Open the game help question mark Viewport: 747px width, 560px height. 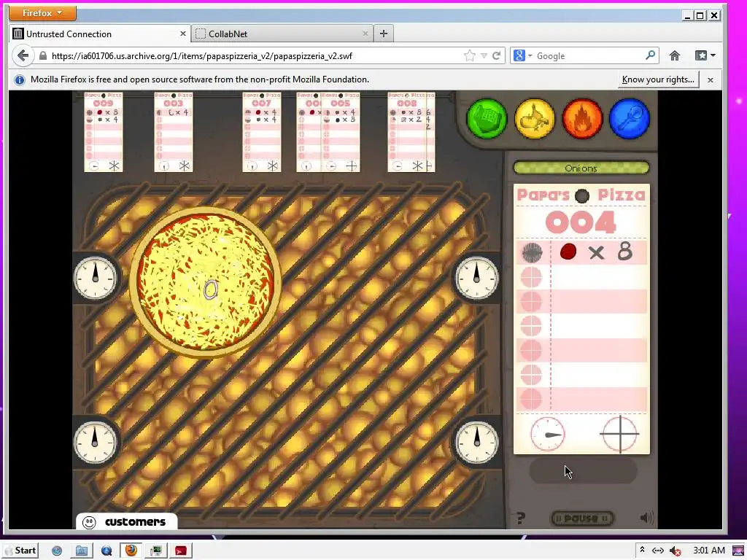click(x=521, y=518)
